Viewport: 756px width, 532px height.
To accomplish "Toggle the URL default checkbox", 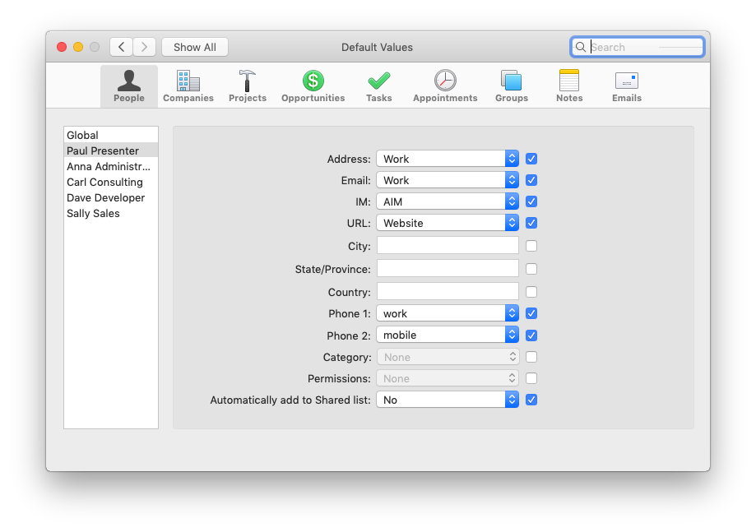I will pyautogui.click(x=531, y=223).
